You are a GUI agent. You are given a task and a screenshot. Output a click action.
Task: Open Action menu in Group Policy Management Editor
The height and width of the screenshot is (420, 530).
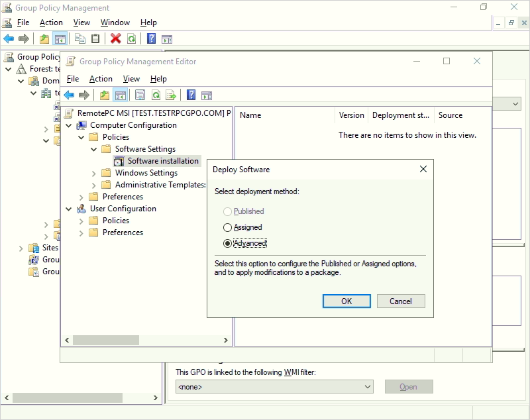click(101, 79)
